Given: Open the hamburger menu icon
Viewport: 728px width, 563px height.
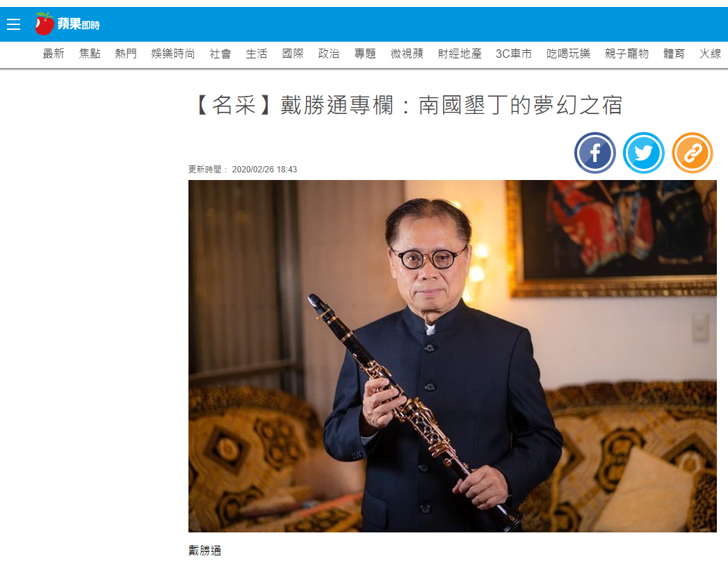Looking at the screenshot, I should tap(13, 24).
